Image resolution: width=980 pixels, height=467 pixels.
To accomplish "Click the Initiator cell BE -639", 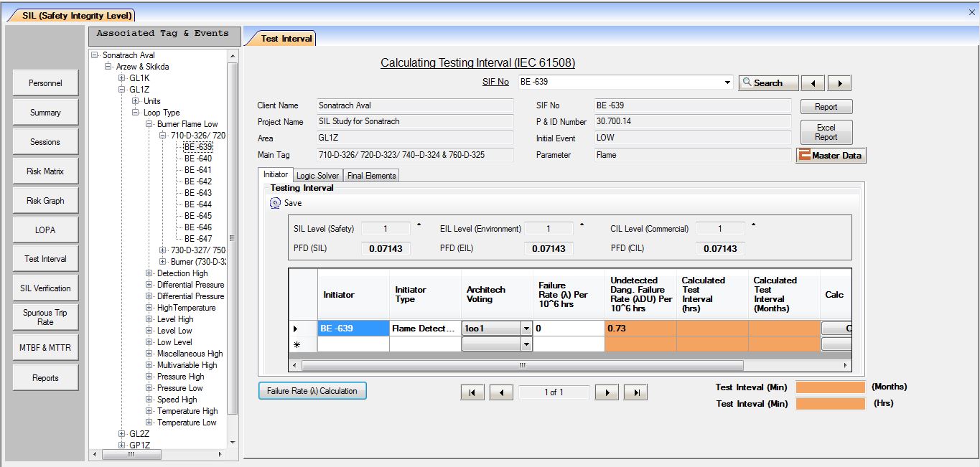I will [x=353, y=329].
